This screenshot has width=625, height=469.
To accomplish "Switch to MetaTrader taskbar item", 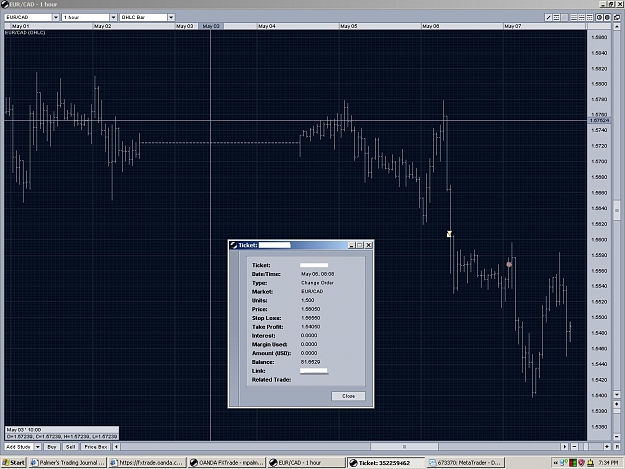I will (x=465, y=463).
